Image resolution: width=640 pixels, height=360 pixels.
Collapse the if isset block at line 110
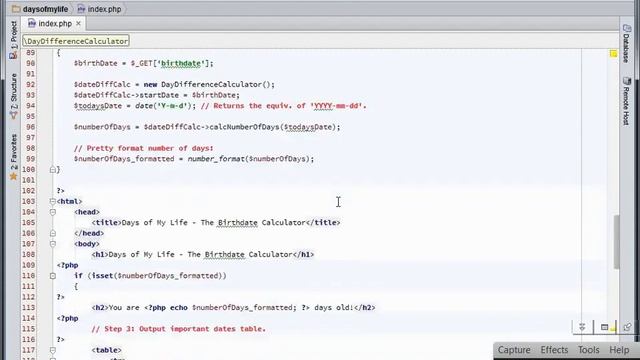[53, 276]
